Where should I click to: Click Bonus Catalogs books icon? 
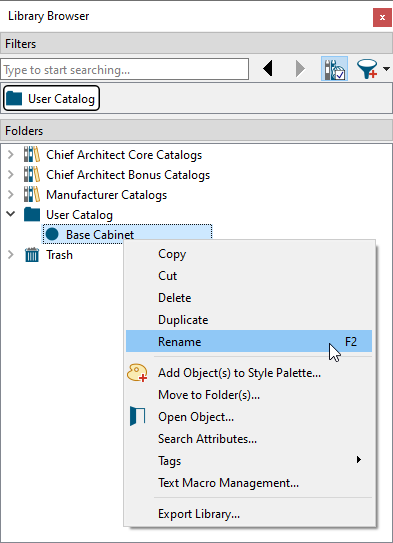coord(32,175)
